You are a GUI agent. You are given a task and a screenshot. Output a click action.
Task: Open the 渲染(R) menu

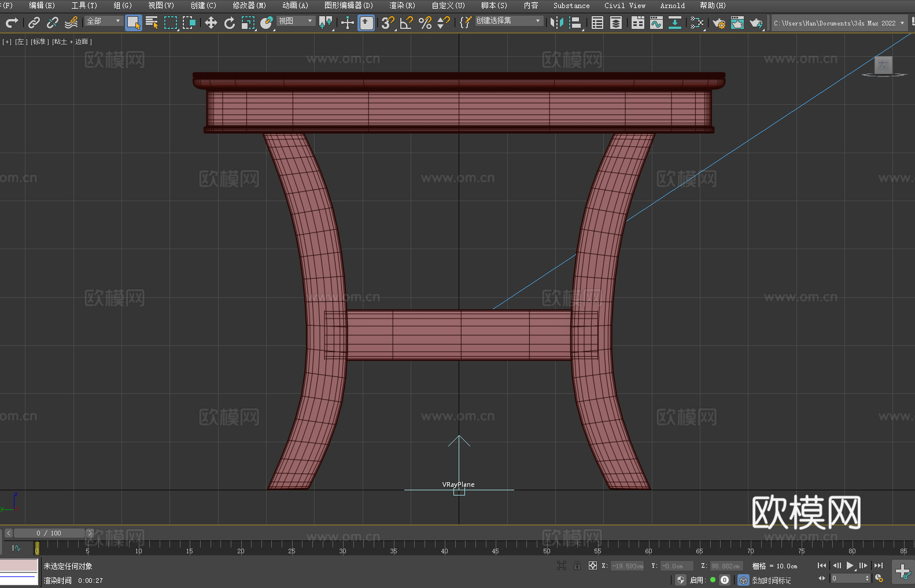coord(402,5)
